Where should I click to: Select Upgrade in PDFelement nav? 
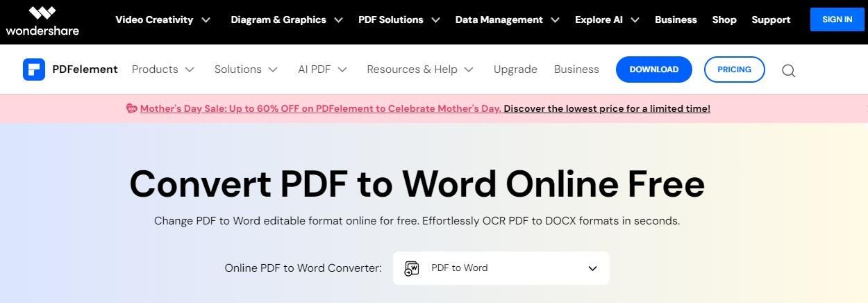click(x=515, y=69)
